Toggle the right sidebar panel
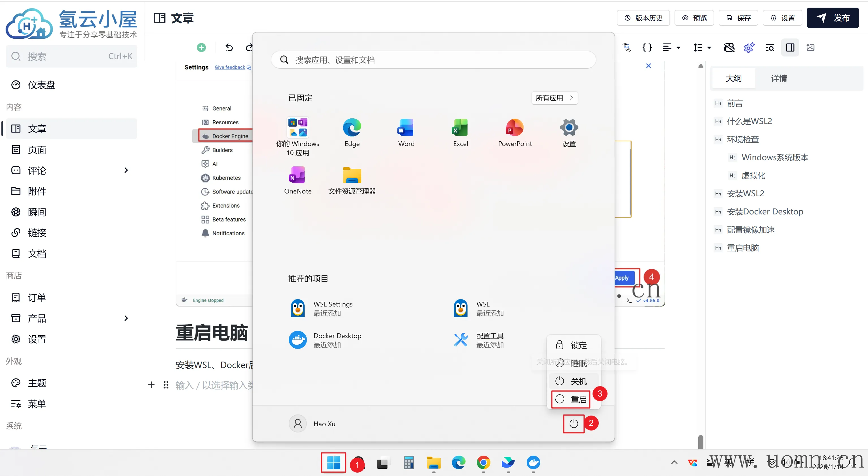This screenshot has width=868, height=476. click(790, 47)
